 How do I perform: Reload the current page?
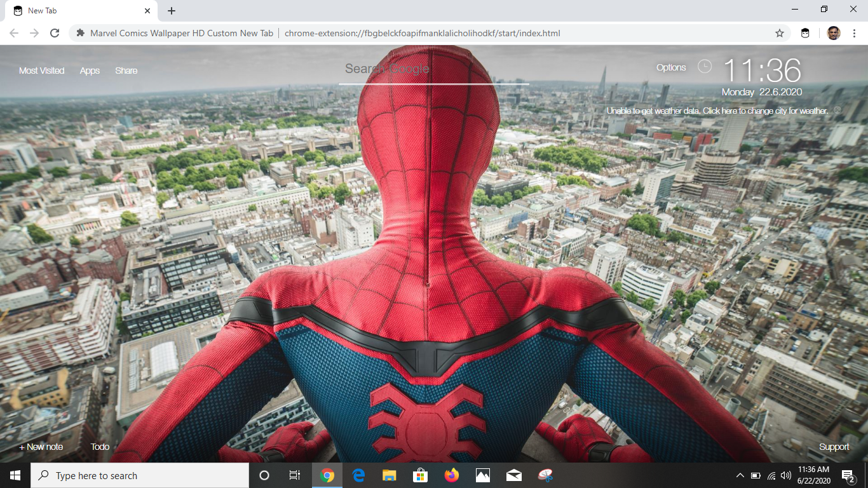click(x=55, y=33)
